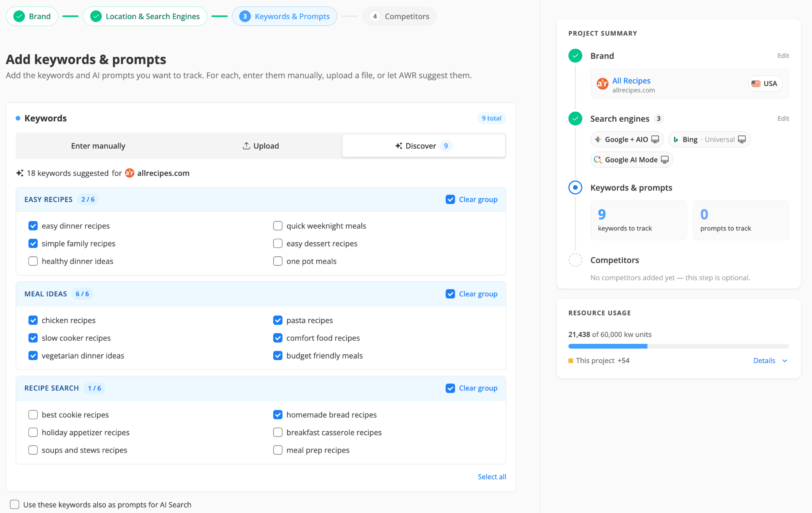812x513 pixels.
Task: Clear the Easy Recipes group
Action: [x=471, y=200]
